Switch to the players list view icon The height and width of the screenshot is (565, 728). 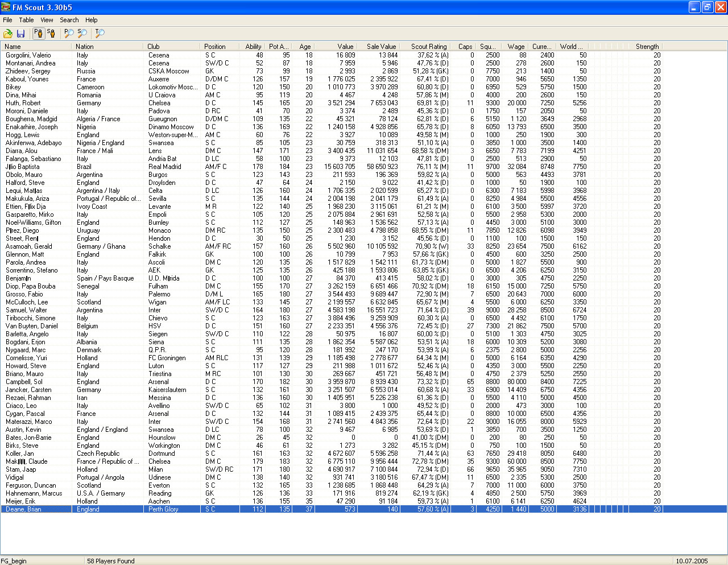[38, 34]
